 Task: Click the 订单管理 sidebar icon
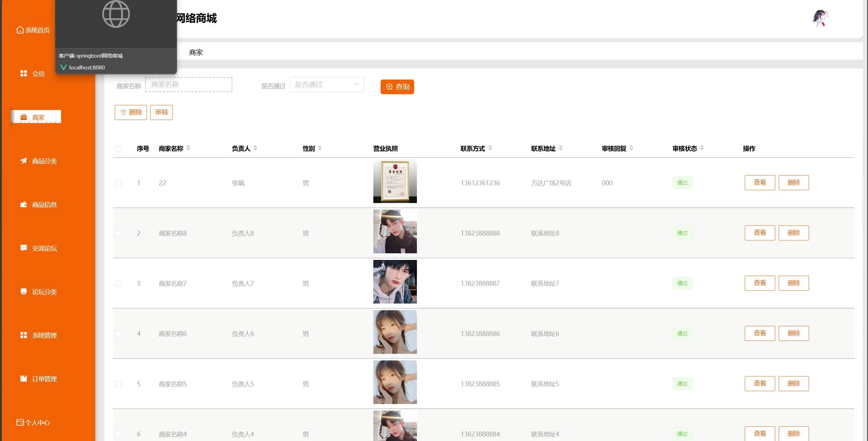click(x=23, y=379)
